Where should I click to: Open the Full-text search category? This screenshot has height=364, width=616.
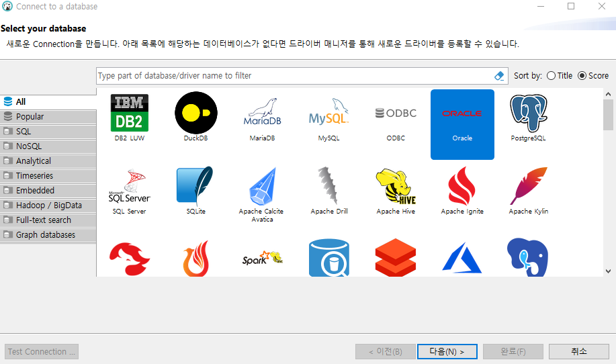pyautogui.click(x=48, y=220)
